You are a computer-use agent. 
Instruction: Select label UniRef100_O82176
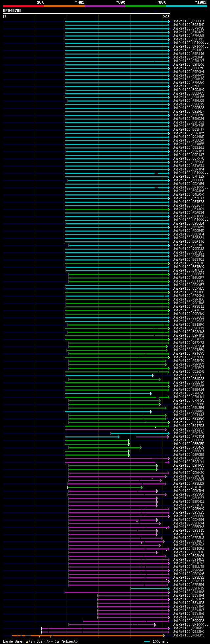(188, 552)
